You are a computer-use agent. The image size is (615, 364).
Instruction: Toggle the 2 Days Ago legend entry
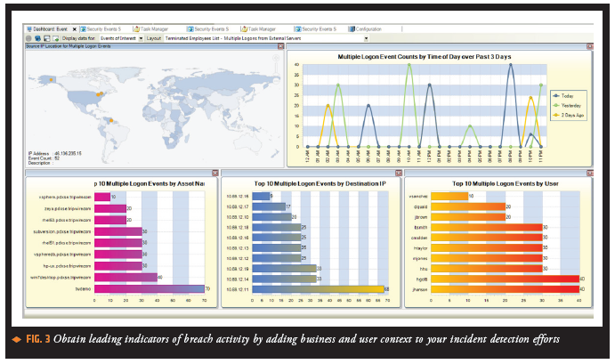click(569, 116)
